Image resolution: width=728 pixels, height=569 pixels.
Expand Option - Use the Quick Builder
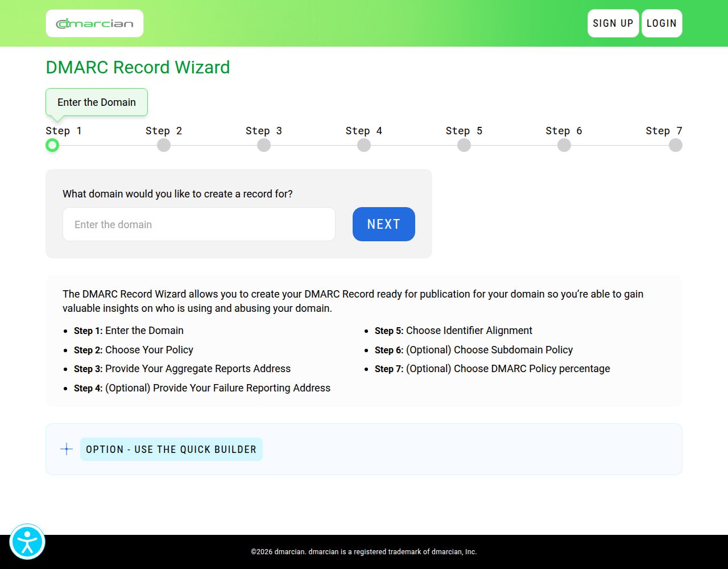click(x=171, y=450)
